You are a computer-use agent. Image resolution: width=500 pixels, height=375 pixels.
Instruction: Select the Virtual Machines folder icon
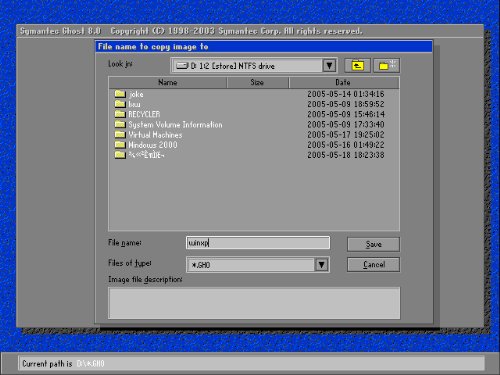120,135
